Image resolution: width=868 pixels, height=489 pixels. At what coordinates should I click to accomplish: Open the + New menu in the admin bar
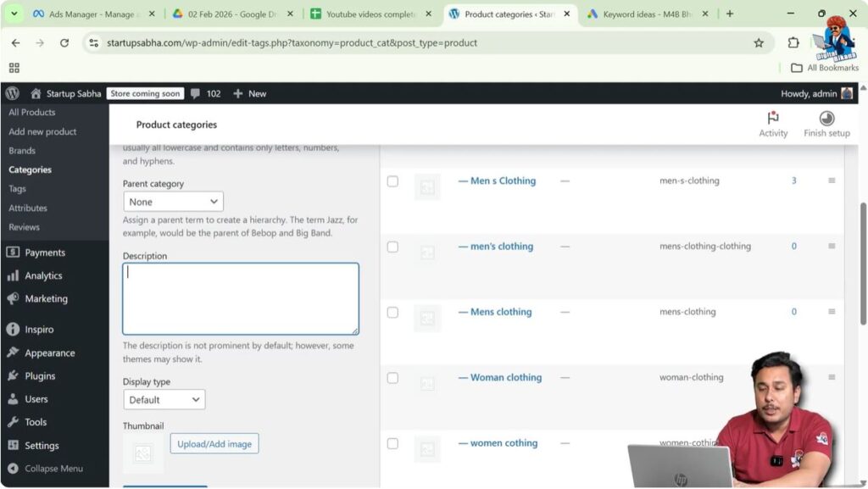pos(249,93)
